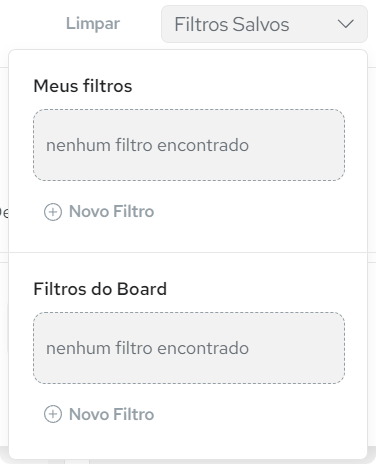This screenshot has width=376, height=464.
Task: Open the Filtros Salvos dropdown
Action: coord(264,24)
